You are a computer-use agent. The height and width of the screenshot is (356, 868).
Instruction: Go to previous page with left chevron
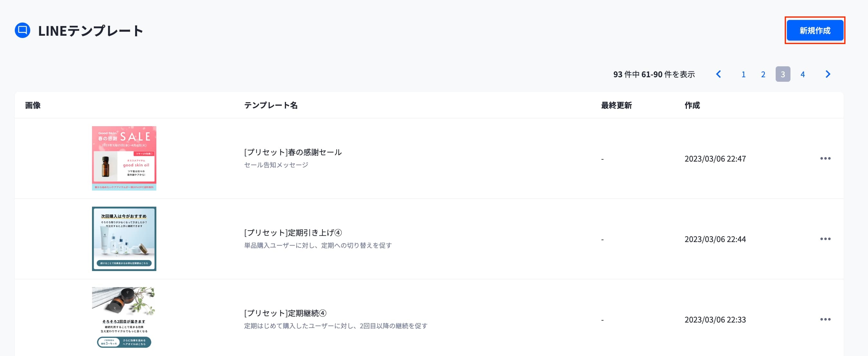(718, 74)
